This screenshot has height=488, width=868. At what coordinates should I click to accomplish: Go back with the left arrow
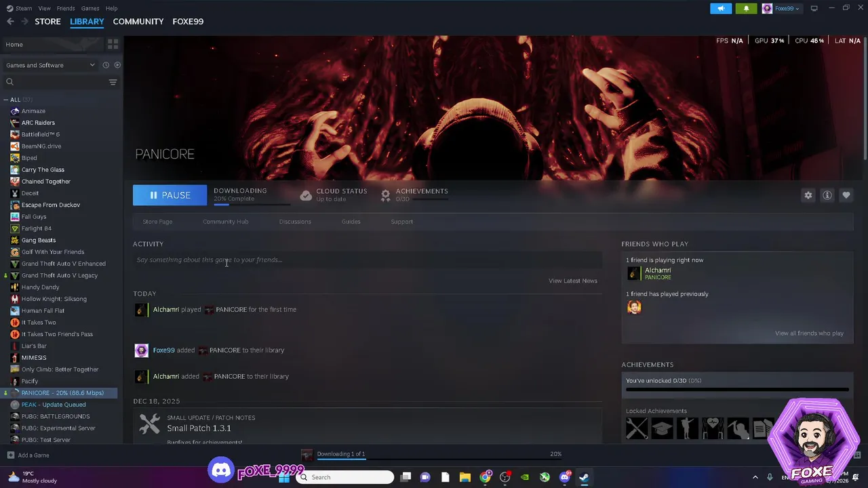pyautogui.click(x=10, y=22)
